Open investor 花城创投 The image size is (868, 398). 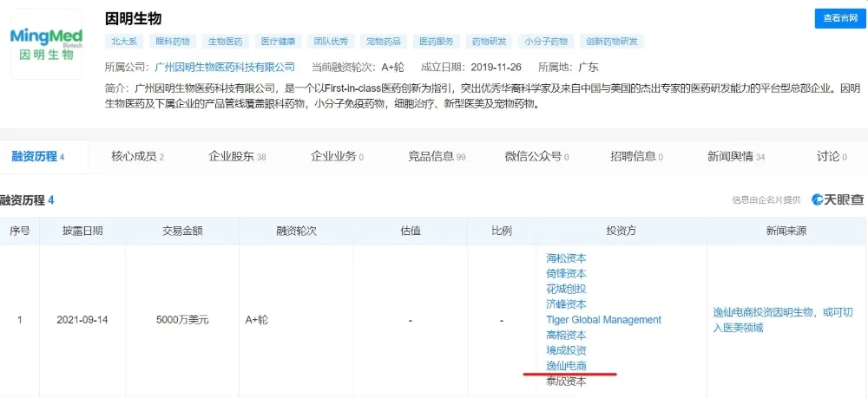pyautogui.click(x=566, y=289)
